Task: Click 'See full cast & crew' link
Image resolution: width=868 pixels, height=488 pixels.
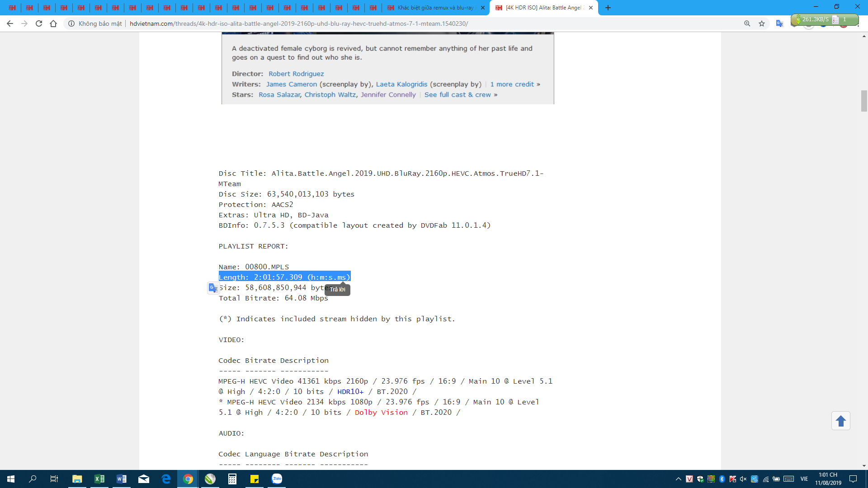Action: click(458, 94)
